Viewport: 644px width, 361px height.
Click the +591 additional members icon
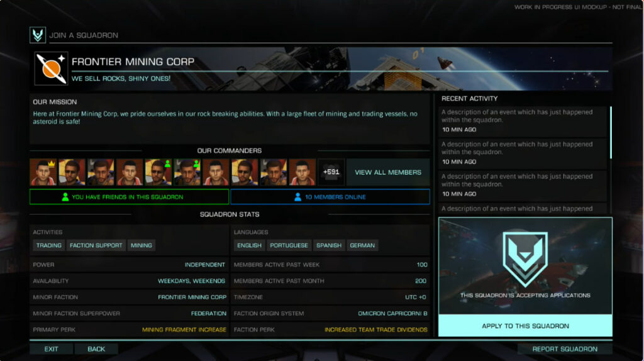pos(331,172)
